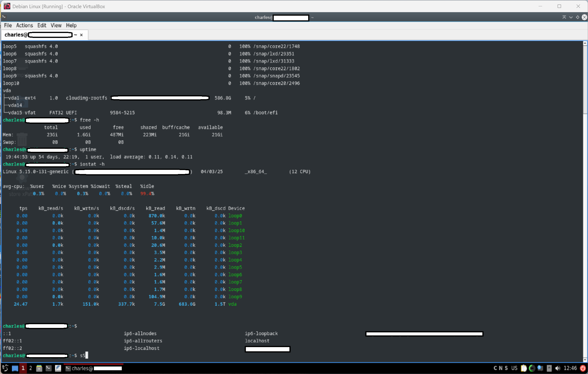Close the charles@ terminal tab
The image size is (588, 374).
pos(81,35)
